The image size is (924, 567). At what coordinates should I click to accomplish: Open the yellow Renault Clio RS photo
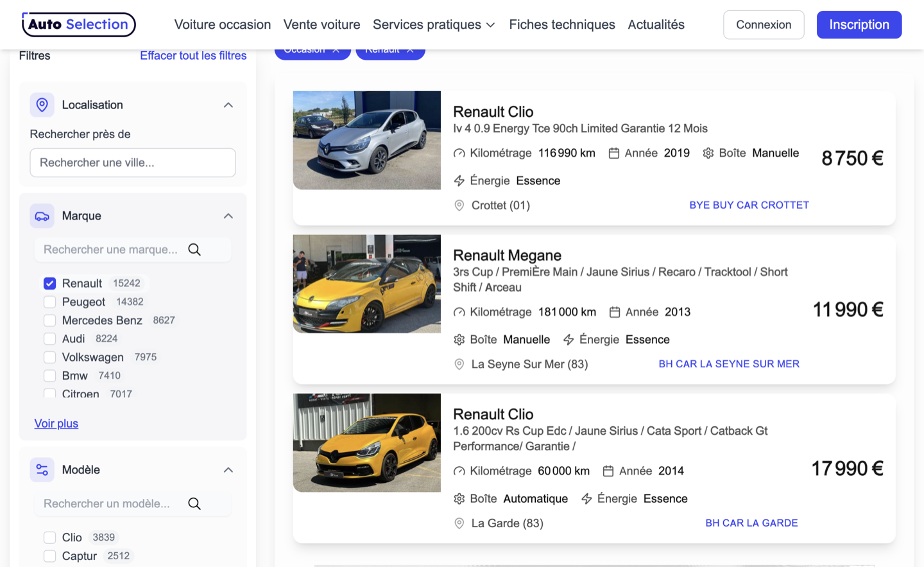[367, 442]
